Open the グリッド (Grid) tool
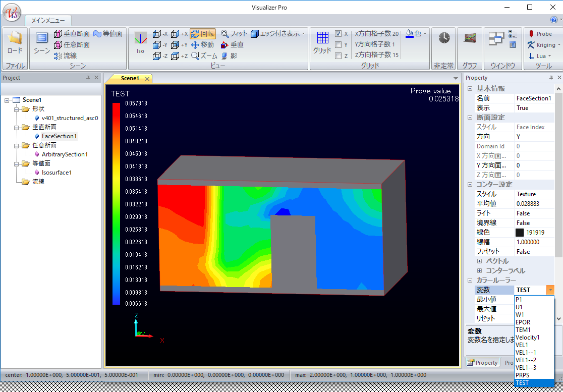The height and width of the screenshot is (392, 563). (322, 41)
